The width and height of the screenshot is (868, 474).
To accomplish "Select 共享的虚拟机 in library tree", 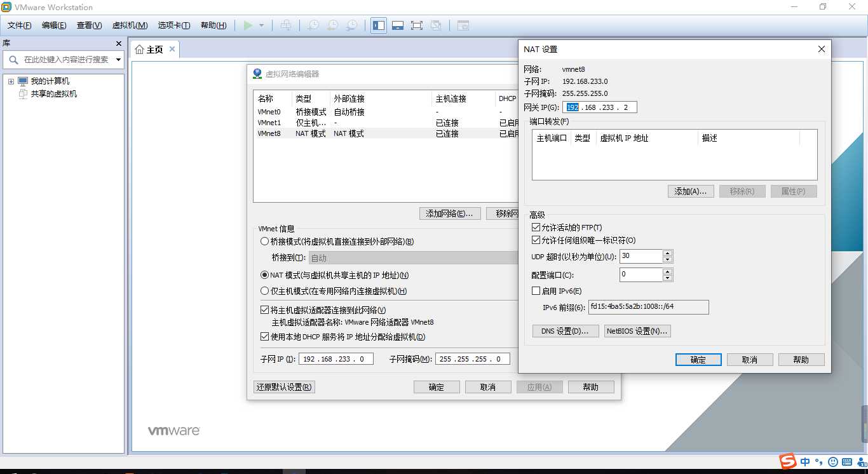I will point(54,93).
